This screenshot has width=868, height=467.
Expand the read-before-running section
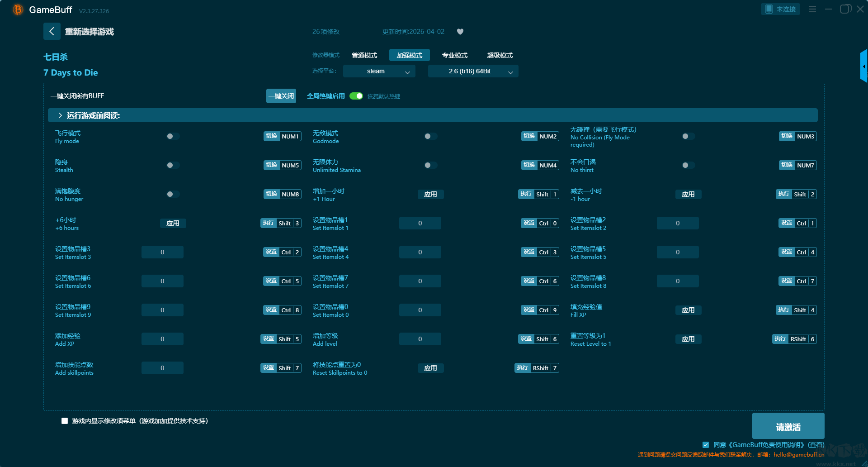click(60, 115)
